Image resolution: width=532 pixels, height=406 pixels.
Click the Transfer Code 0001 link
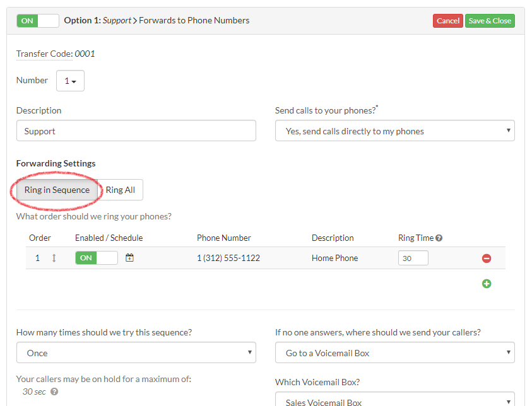[x=56, y=54]
